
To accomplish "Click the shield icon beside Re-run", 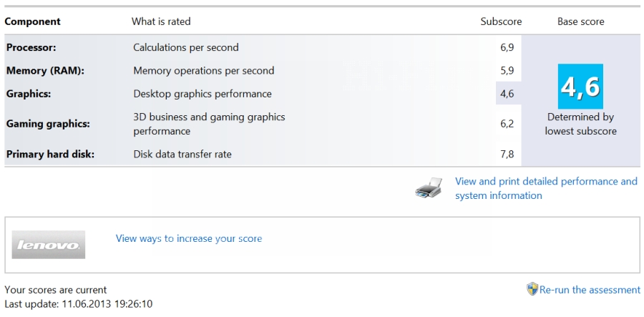I will (x=532, y=289).
